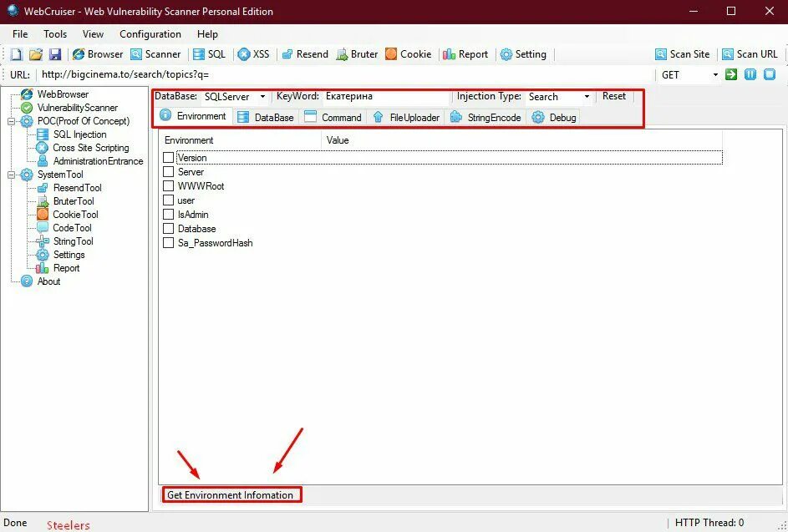Click the Save disk icon in toolbar

pos(55,54)
